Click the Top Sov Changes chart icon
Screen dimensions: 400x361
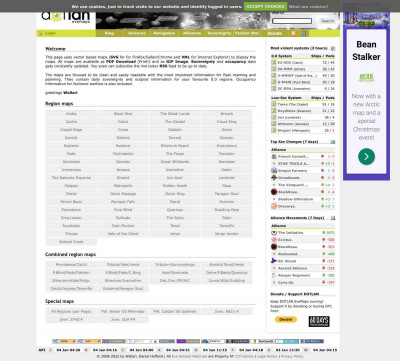[x=333, y=142]
